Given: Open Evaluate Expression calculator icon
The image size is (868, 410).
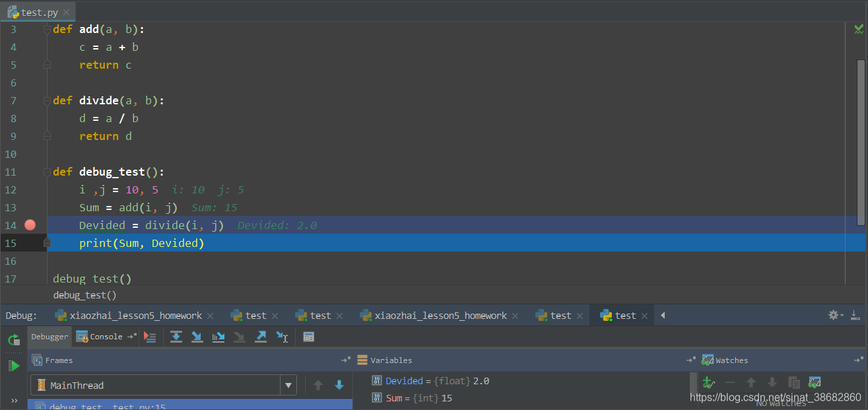Looking at the screenshot, I should (x=308, y=337).
